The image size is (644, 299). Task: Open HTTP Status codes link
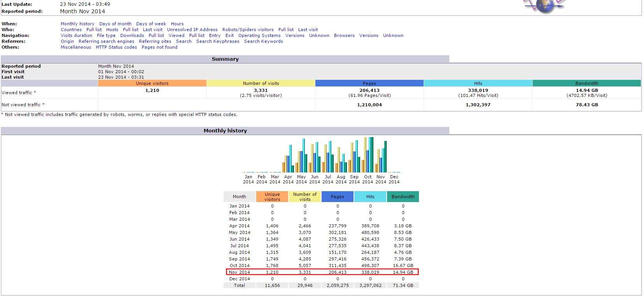116,47
